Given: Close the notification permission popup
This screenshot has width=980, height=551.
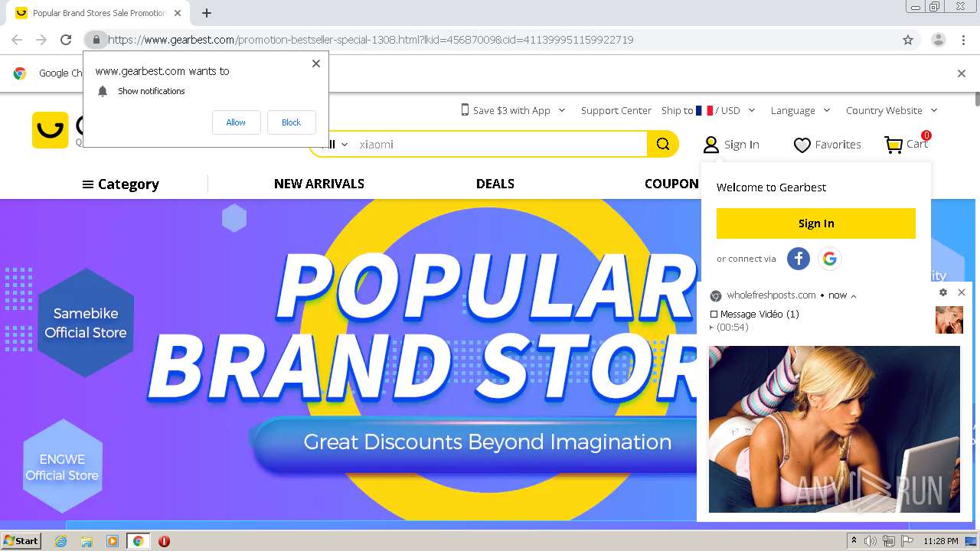Looking at the screenshot, I should pyautogui.click(x=316, y=64).
